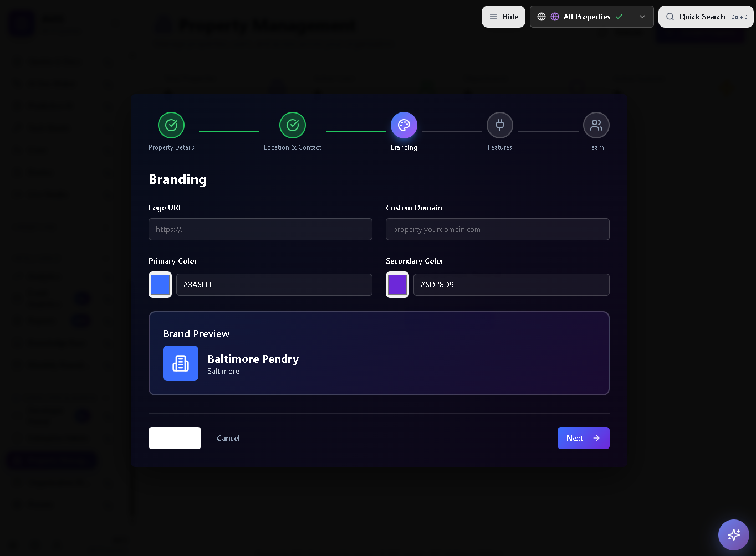The height and width of the screenshot is (556, 756).
Task: Click the building icon in Brand Preview
Action: click(181, 363)
